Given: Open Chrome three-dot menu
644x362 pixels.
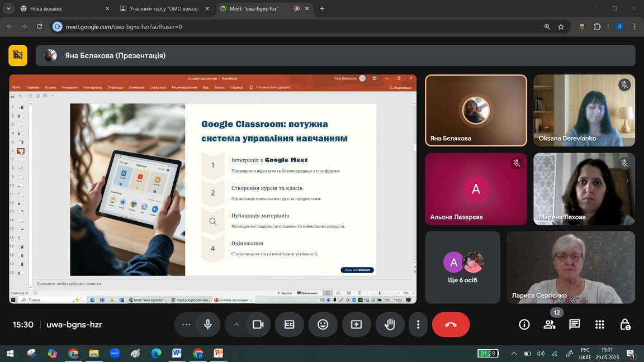Looking at the screenshot, I should [634, 27].
